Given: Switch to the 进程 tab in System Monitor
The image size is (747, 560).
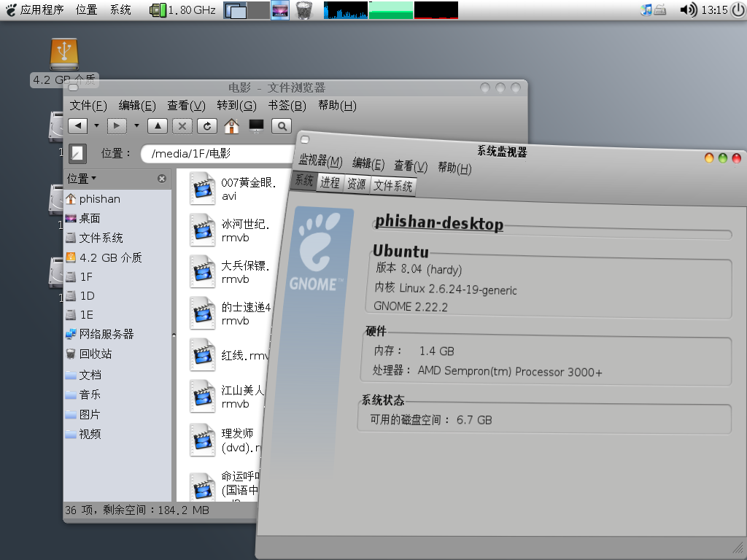Looking at the screenshot, I should point(330,182).
